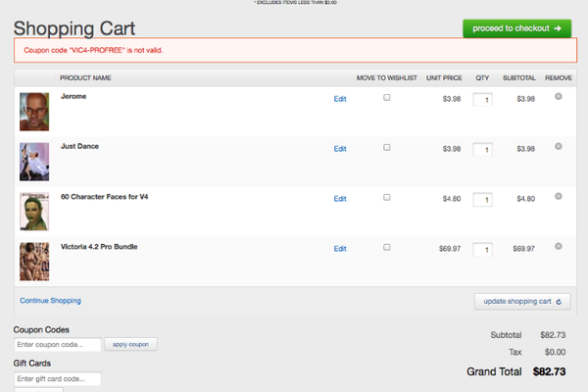Check Move to Wishlist for Jerome
Viewport: 588px width, 392px height.
(387, 98)
